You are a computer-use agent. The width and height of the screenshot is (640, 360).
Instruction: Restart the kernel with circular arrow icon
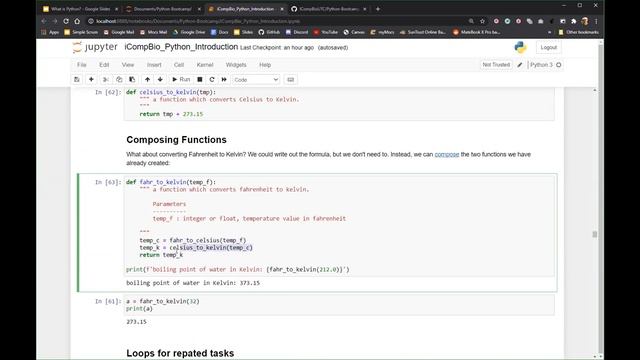pos(212,80)
